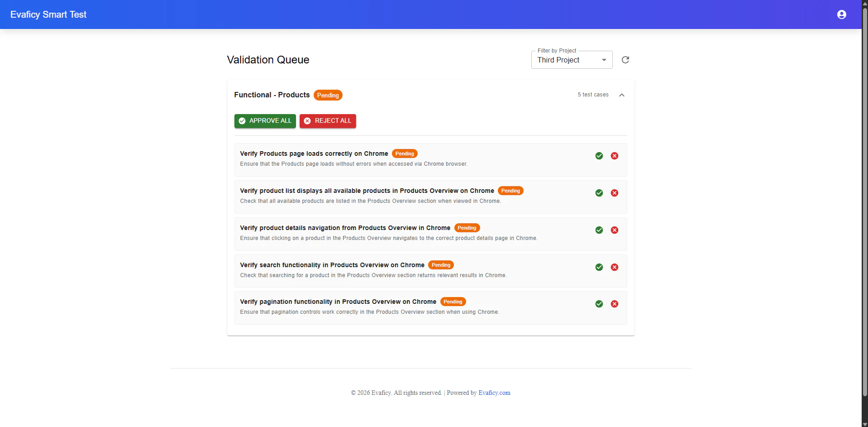Approve 'Verify Products page loads correctly' test
This screenshot has width=868, height=427.
(x=599, y=156)
